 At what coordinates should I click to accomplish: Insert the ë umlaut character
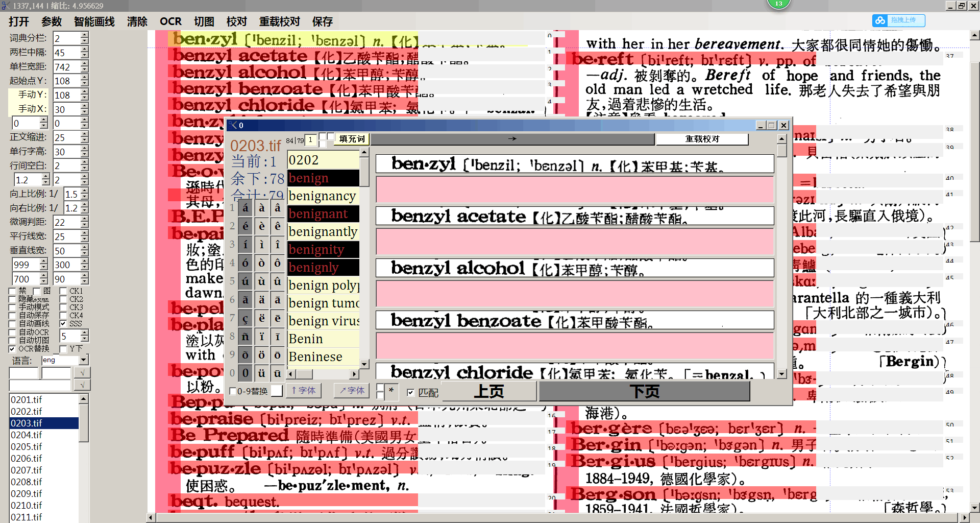pos(262,318)
